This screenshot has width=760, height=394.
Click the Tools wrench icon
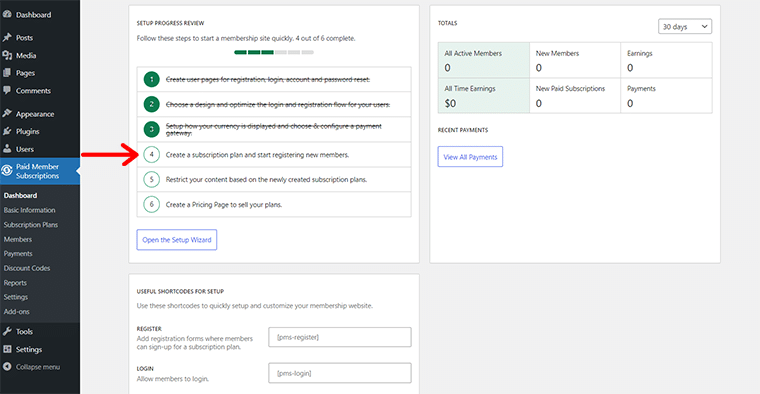(x=7, y=331)
